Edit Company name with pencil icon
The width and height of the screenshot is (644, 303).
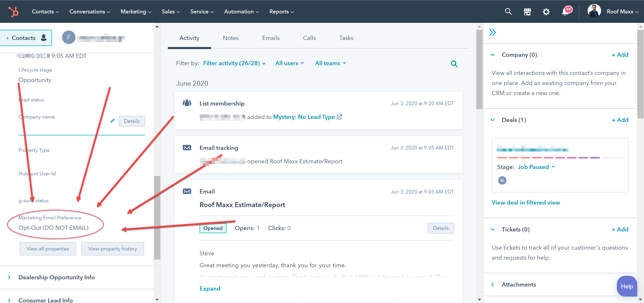[113, 121]
